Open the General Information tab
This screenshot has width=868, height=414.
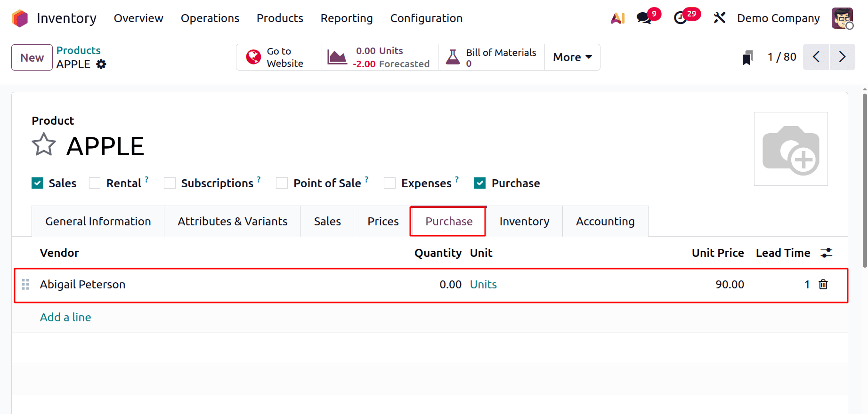98,222
